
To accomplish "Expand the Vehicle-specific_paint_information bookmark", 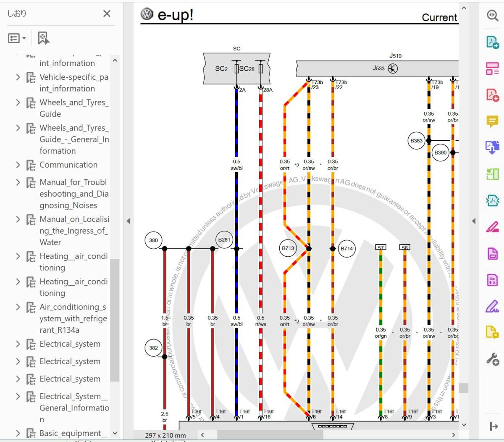I will (x=18, y=77).
